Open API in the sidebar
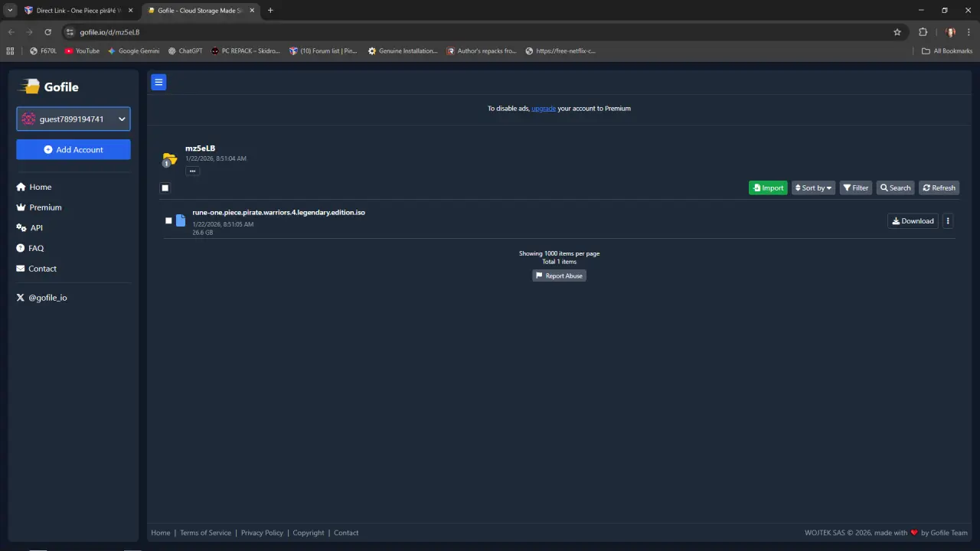This screenshot has width=980, height=551. point(29,228)
